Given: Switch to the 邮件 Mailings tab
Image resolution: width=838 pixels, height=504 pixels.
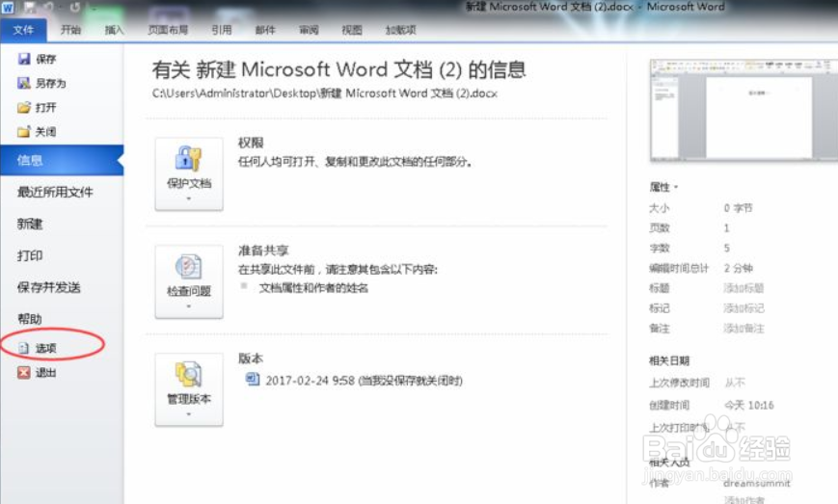Looking at the screenshot, I should point(265,30).
